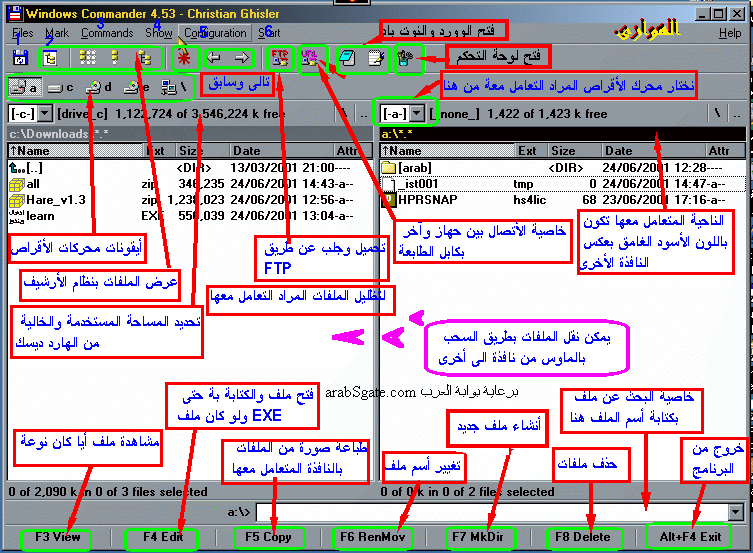Sort right panel by Name column

[x=447, y=151]
